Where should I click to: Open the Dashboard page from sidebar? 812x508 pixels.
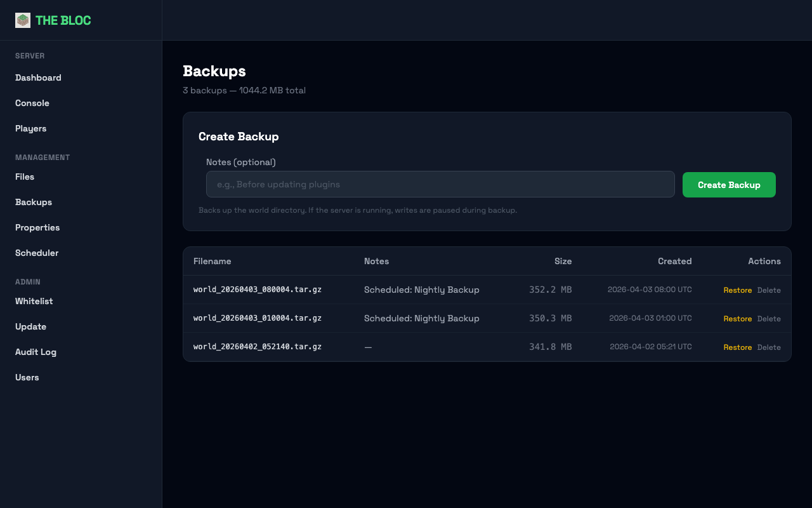[38, 77]
